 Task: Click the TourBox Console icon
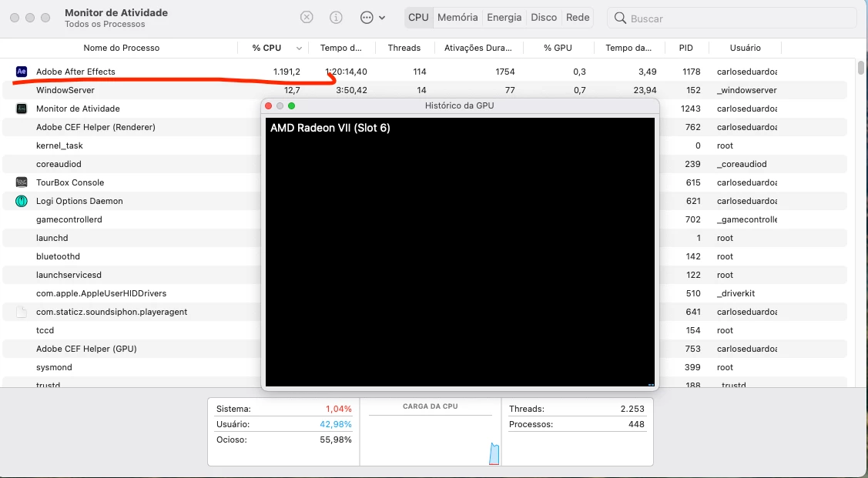(x=22, y=182)
